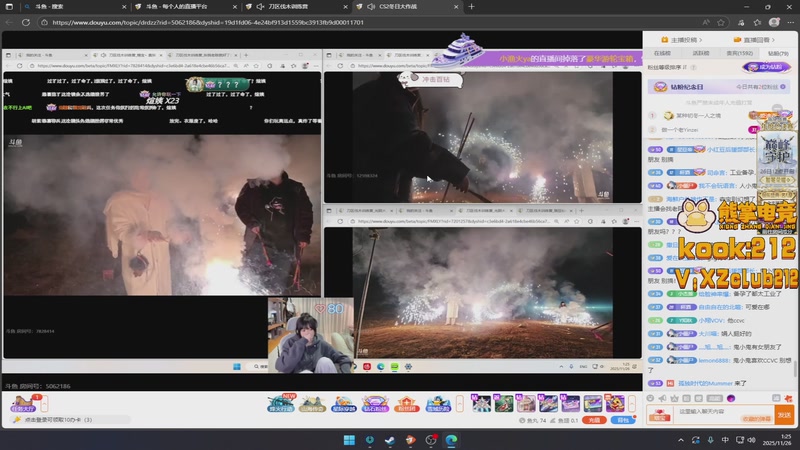
Task: Open the 任务大厅 icon
Action: pos(23,404)
